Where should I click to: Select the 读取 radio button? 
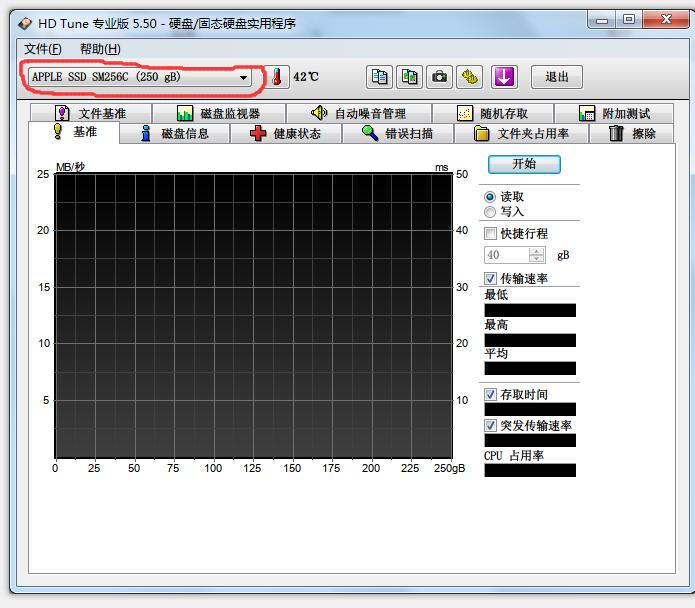point(490,197)
